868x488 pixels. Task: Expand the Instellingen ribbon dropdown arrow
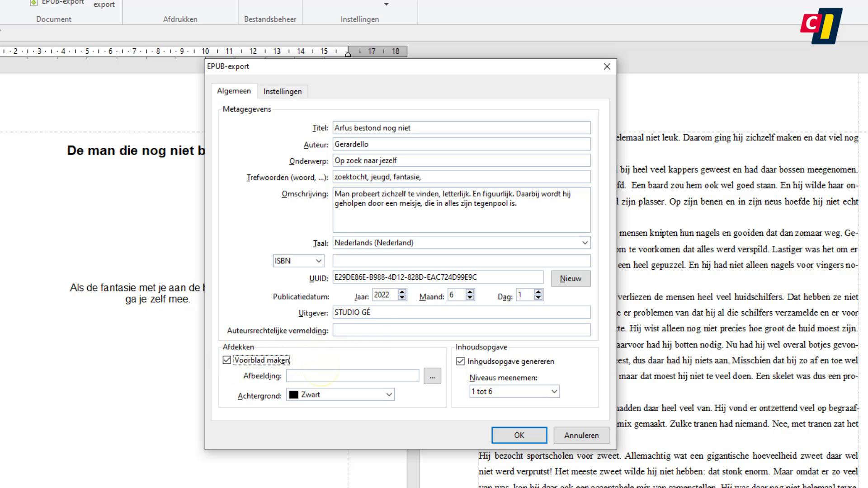[387, 4]
